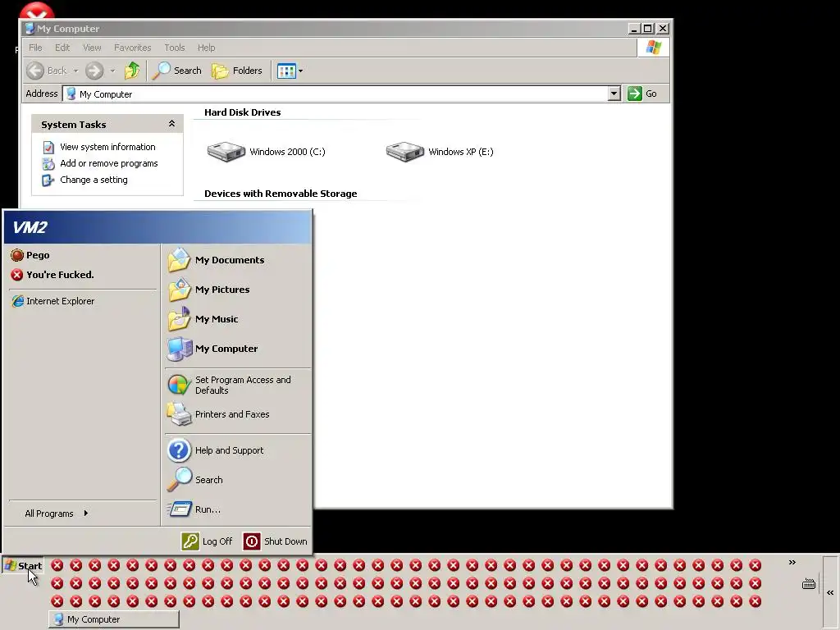The image size is (840, 630).
Task: Click Devices with Removable Storage heading
Action: pos(281,194)
